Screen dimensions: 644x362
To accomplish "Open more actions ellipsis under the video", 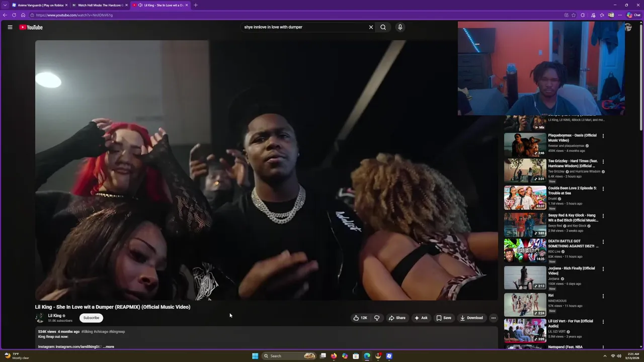I will [494, 318].
